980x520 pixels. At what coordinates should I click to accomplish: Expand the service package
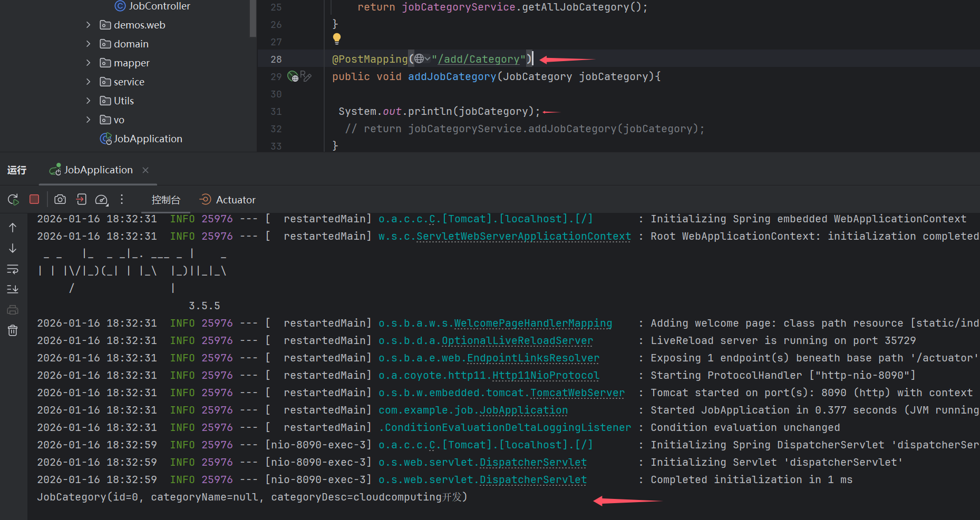click(x=88, y=82)
